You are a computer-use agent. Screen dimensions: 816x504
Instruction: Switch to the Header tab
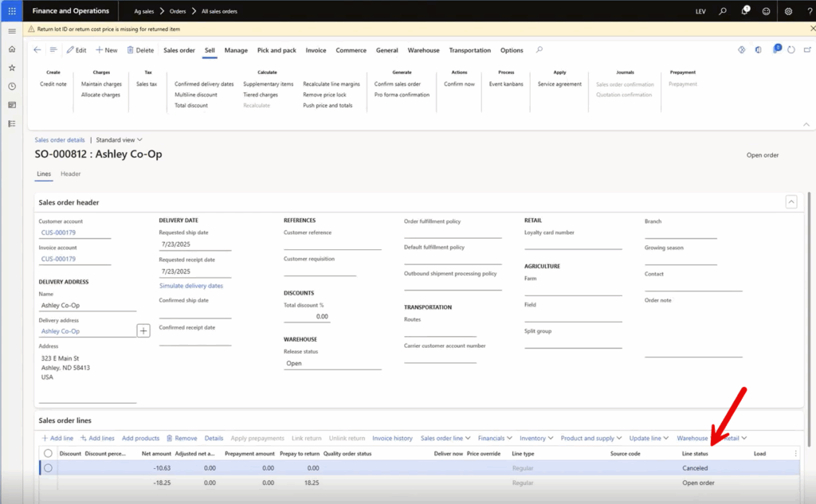point(71,174)
